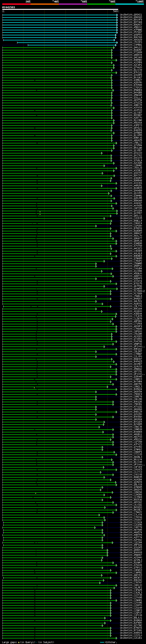The height and width of the screenshot is (644, 146).
Task: Click the green alignment bar for UniRef100_C2C2E1
Action: pos(60,638)
